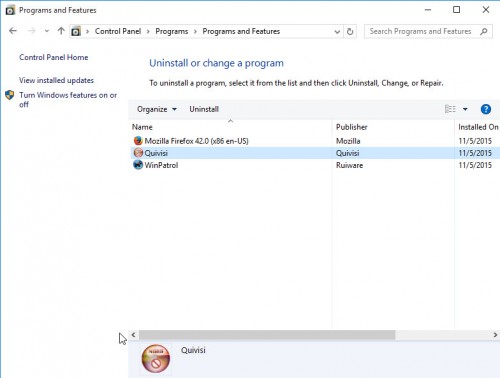The width and height of the screenshot is (500, 378).
Task: Click horizontal scrollbar right arrow
Action: click(x=495, y=335)
